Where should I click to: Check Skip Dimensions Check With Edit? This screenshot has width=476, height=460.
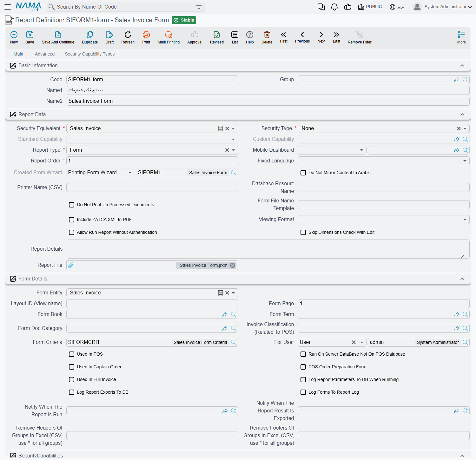pyautogui.click(x=303, y=232)
